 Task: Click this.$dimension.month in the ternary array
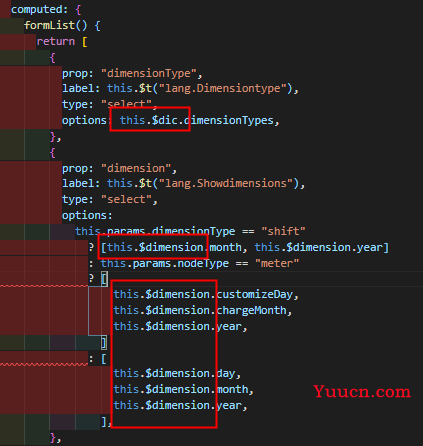(174, 247)
